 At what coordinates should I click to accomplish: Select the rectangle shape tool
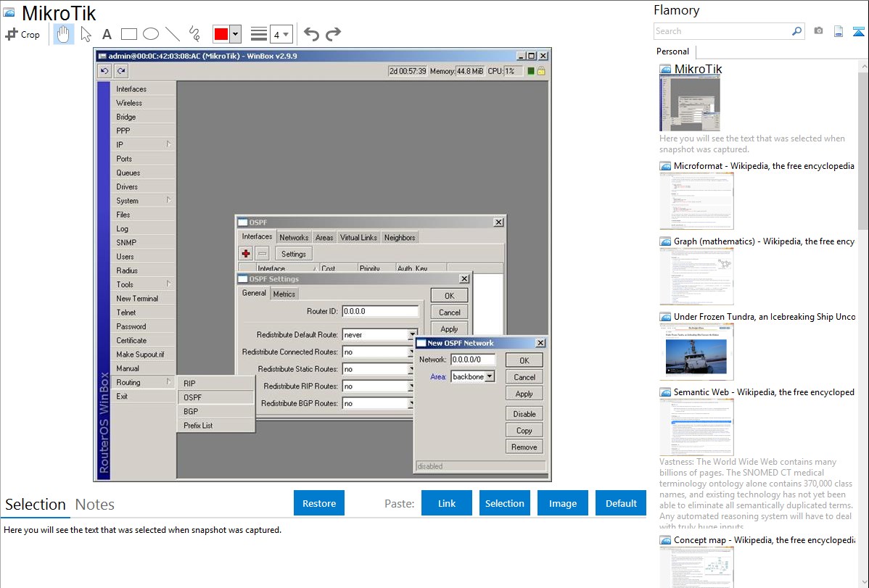pyautogui.click(x=129, y=34)
